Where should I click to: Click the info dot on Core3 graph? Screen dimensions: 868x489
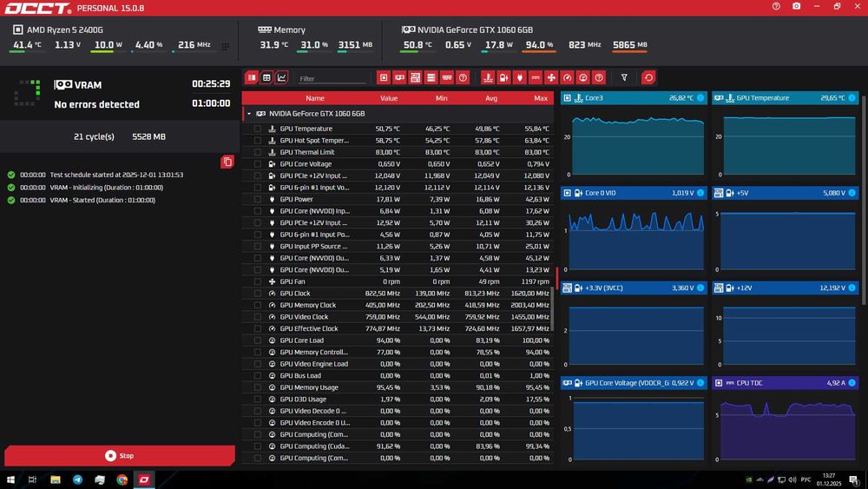click(700, 98)
